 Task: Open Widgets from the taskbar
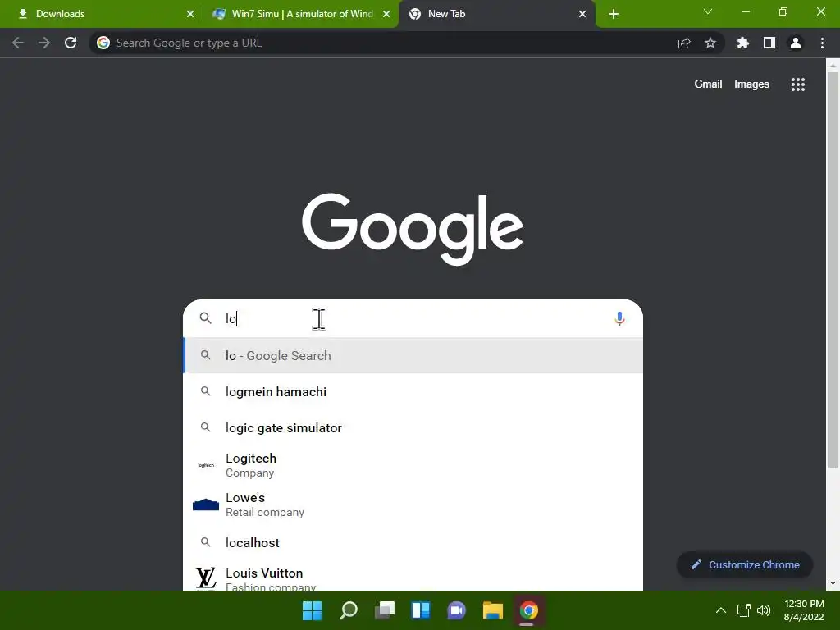(x=421, y=610)
